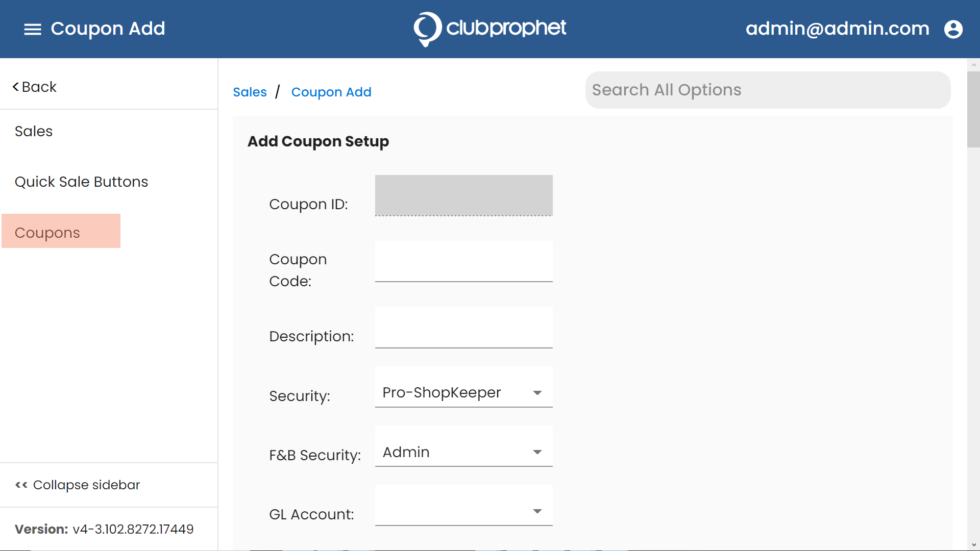The width and height of the screenshot is (980, 551).
Task: Click the Description input field
Action: pyautogui.click(x=463, y=328)
